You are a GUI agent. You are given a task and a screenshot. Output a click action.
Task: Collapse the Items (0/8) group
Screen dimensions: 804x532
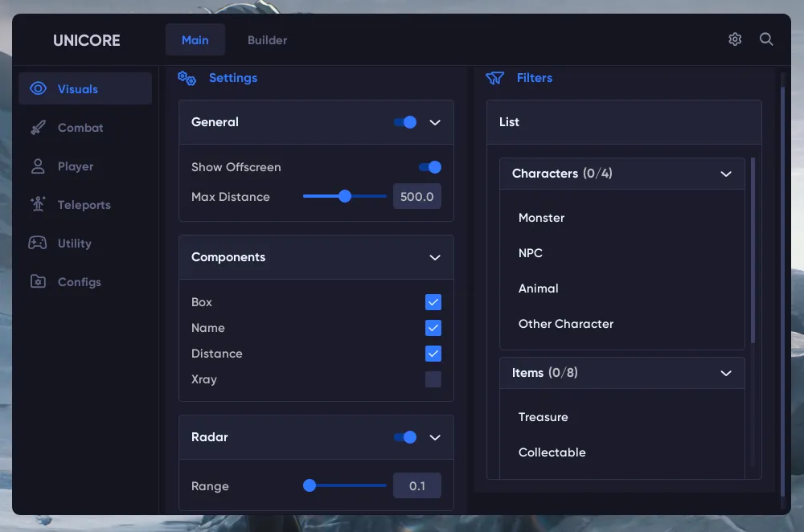point(726,373)
